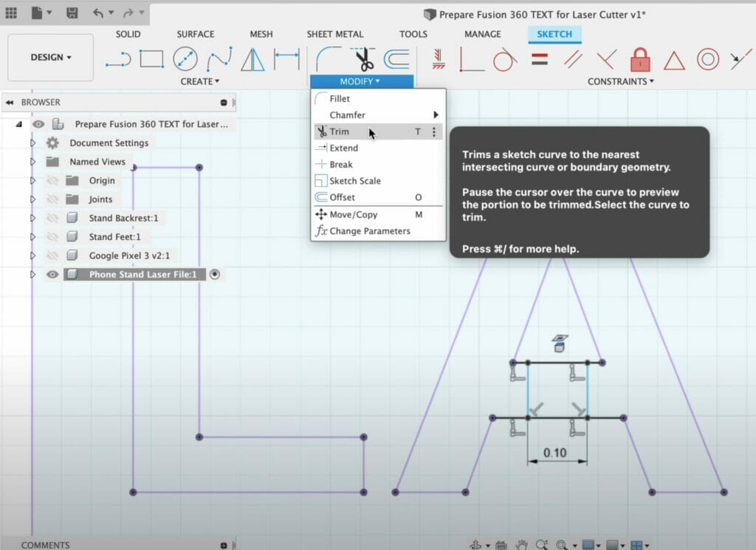Choose Offset from the Modify menu
Screen dimensions: 756x550
[342, 197]
